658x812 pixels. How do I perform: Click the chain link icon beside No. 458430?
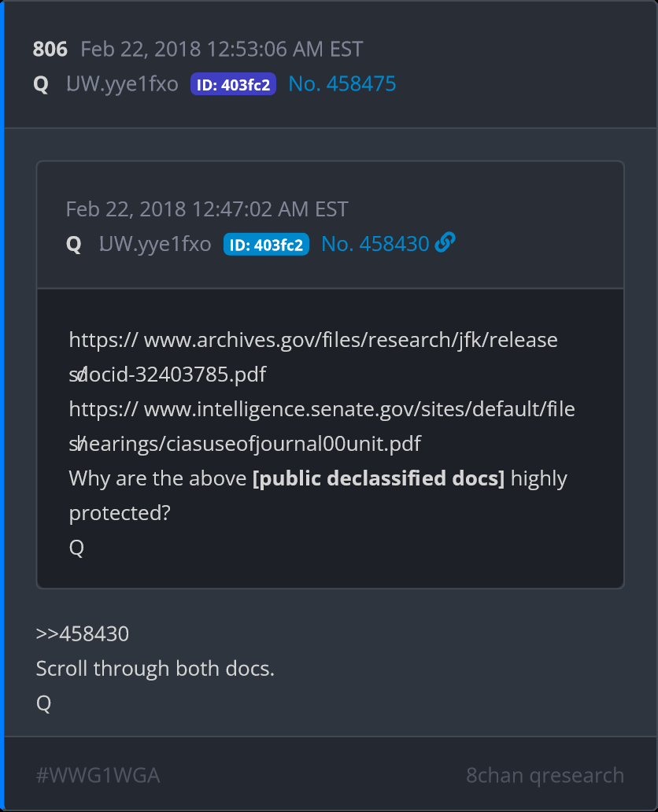pos(445,244)
